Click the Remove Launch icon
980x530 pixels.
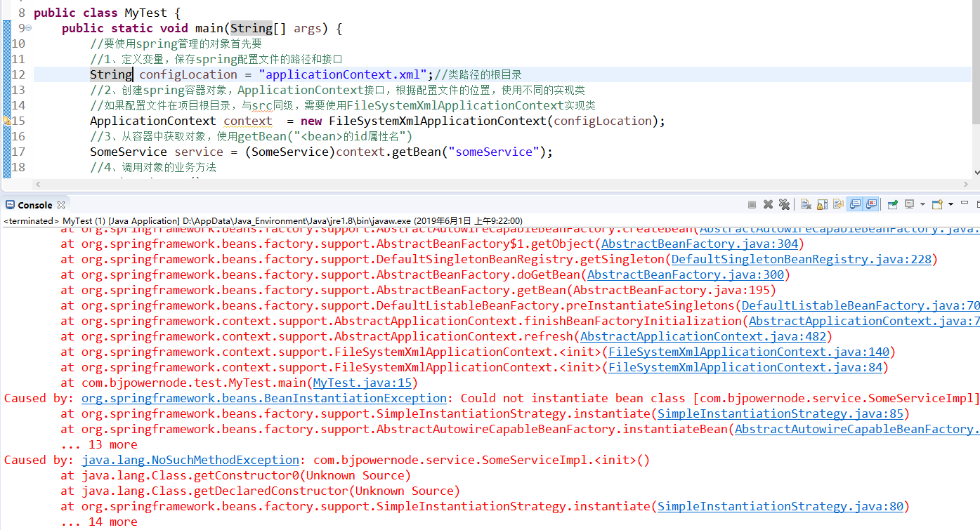pyautogui.click(x=768, y=204)
